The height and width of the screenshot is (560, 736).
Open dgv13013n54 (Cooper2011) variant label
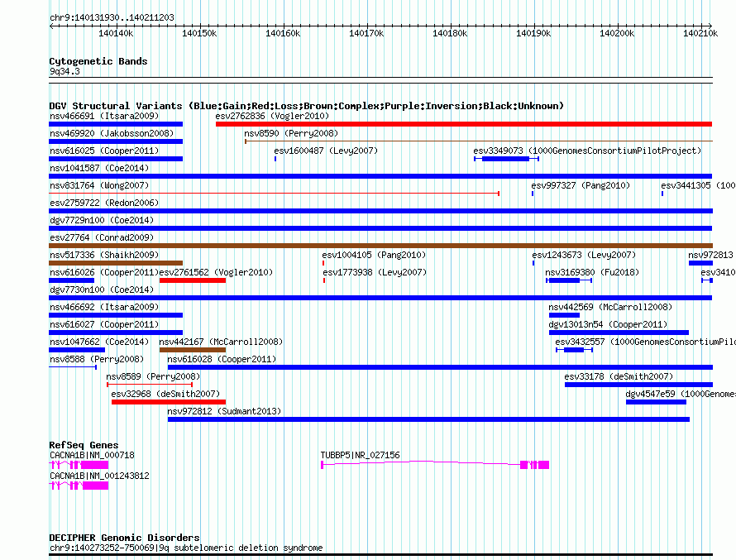(608, 324)
